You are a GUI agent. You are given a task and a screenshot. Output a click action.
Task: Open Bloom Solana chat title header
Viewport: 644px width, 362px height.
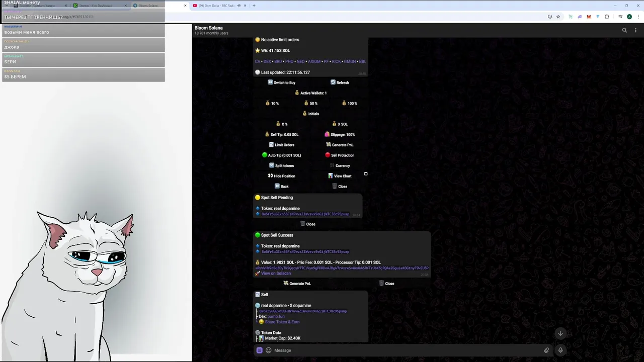click(208, 28)
